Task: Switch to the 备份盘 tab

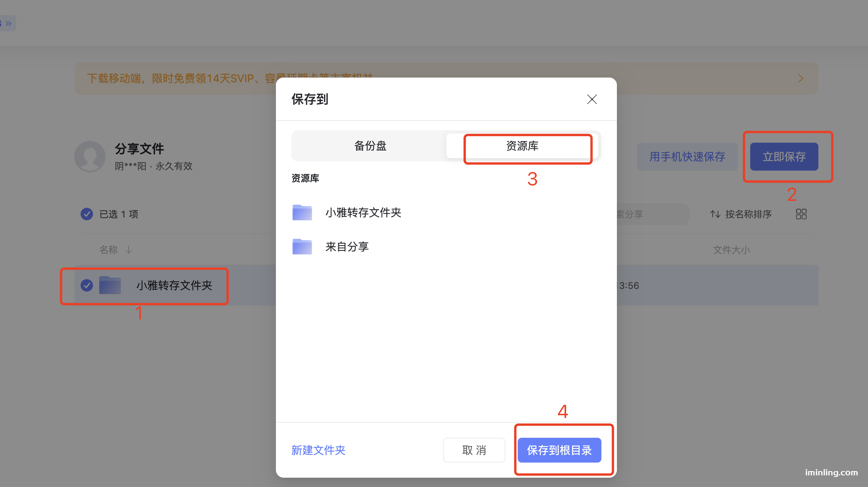Action: coord(370,146)
